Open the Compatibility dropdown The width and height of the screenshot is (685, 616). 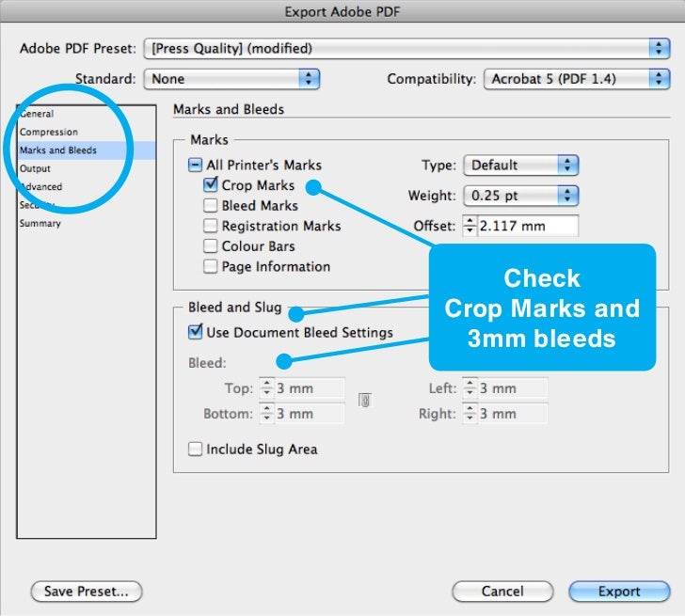point(577,79)
